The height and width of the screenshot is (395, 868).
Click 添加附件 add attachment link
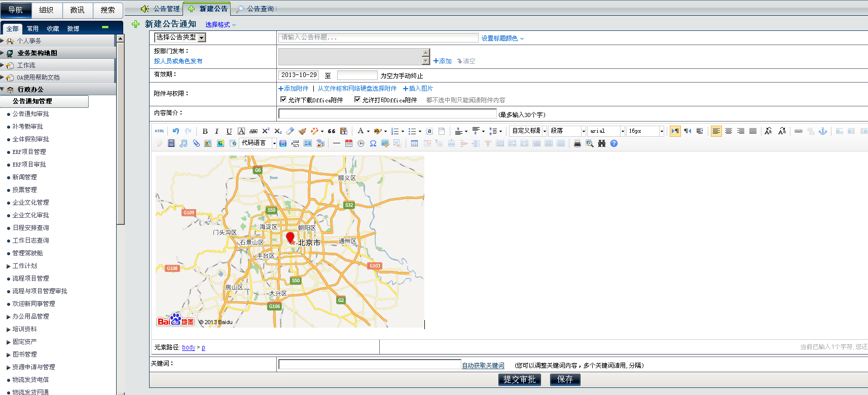coord(294,88)
